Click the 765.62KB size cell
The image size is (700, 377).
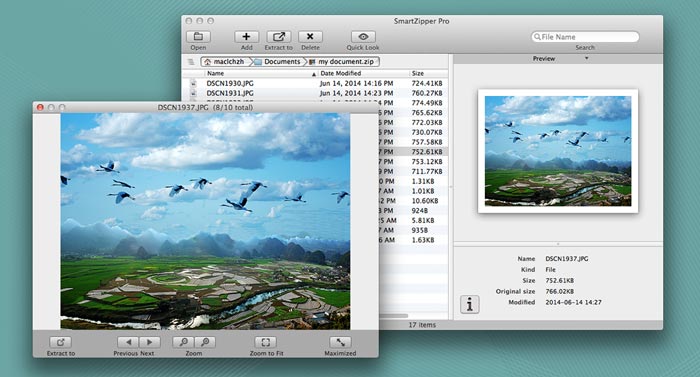click(427, 113)
